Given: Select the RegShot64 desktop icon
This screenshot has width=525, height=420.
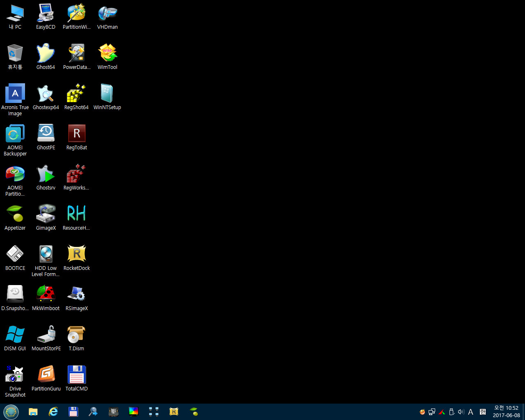Looking at the screenshot, I should (x=77, y=97).
